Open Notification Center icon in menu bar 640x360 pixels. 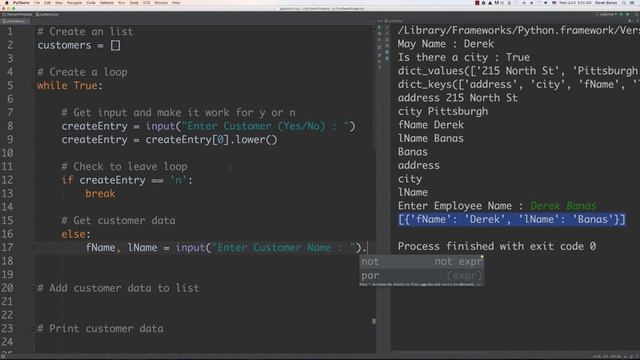tap(632, 3)
